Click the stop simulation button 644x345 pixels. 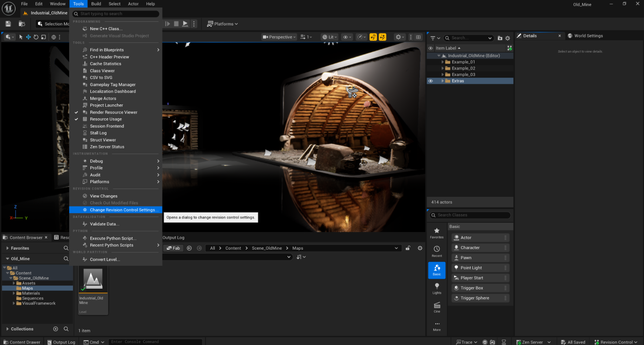pyautogui.click(x=176, y=24)
